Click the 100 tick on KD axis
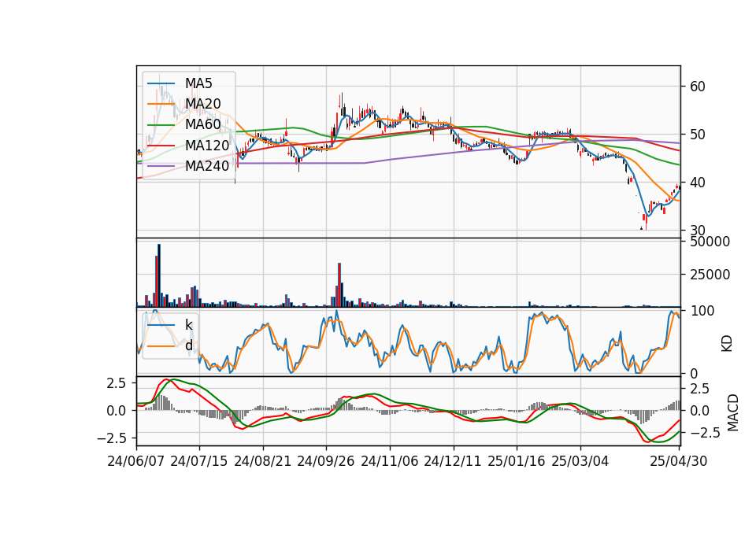The image size is (756, 543). [x=702, y=311]
